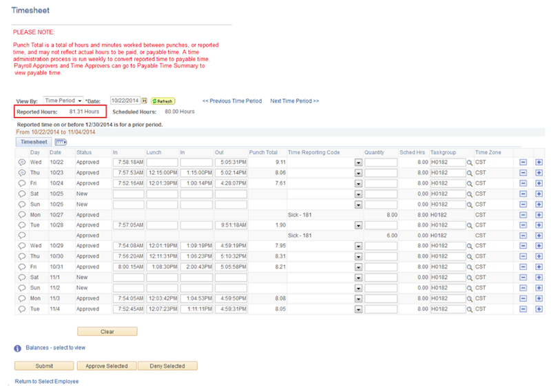Click the comment bubble on the Fri 10/31 row
The image size is (551, 392).
pos(21,267)
